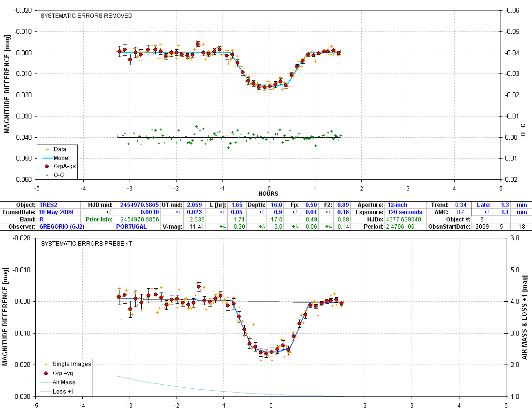Select the TRES2 object name cell

tap(49, 205)
